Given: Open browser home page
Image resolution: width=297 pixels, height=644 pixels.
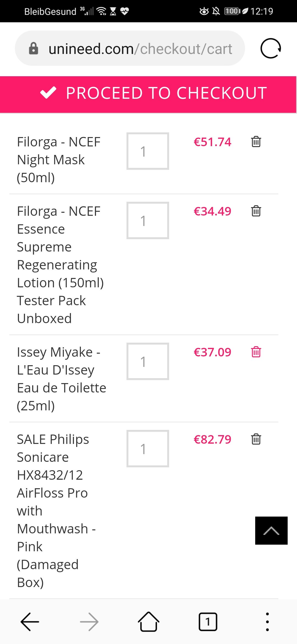Looking at the screenshot, I should [x=148, y=622].
